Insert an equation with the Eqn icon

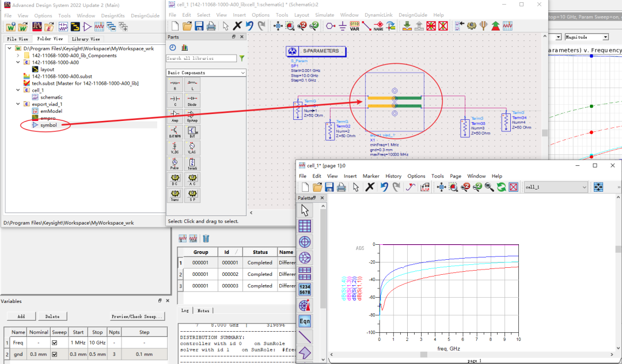305,321
